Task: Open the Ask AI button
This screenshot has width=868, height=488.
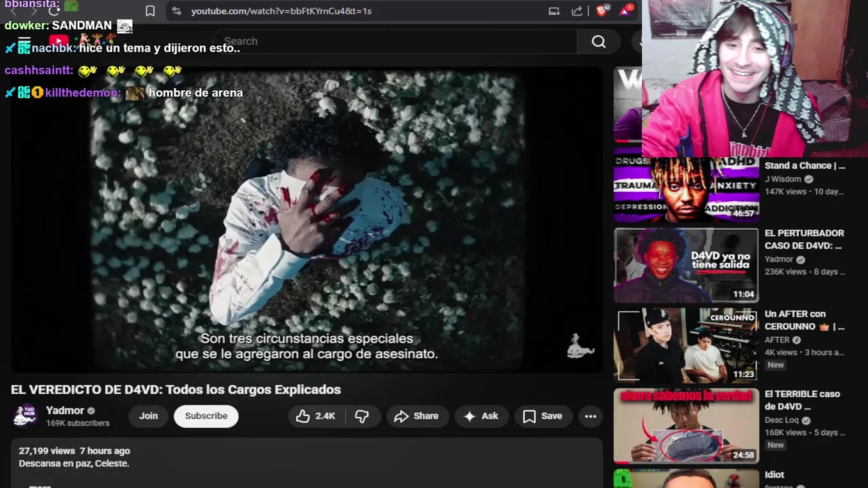Action: click(481, 416)
